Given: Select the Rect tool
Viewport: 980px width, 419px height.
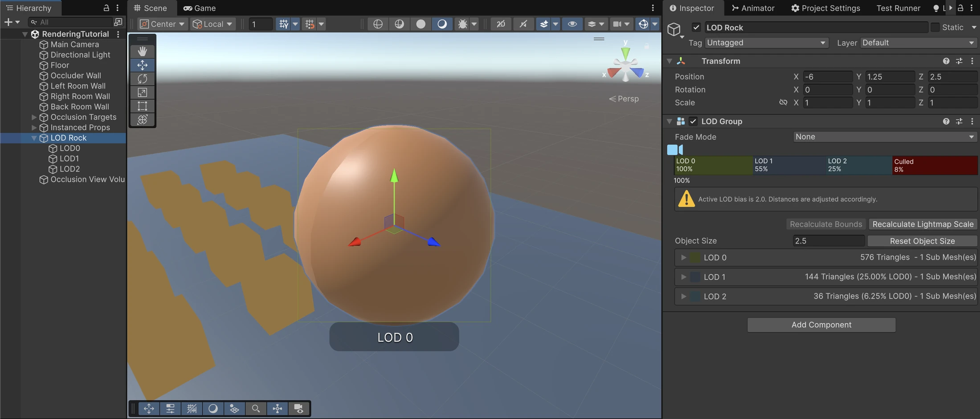Looking at the screenshot, I should pyautogui.click(x=143, y=106).
